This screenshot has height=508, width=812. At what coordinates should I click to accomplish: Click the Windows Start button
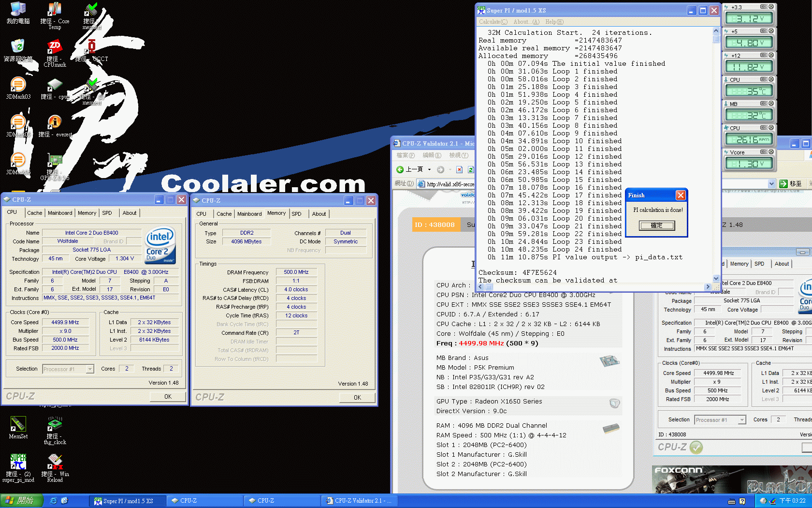coord(21,501)
